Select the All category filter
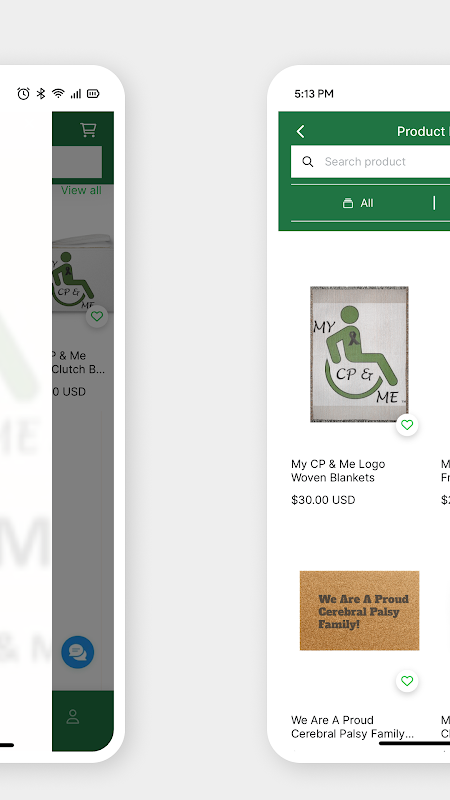450x800 pixels. coord(358,203)
